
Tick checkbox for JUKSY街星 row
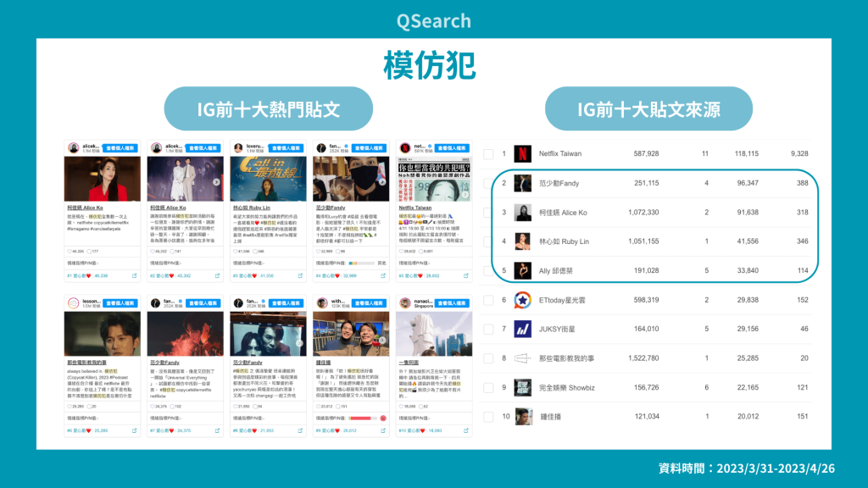[488, 330]
